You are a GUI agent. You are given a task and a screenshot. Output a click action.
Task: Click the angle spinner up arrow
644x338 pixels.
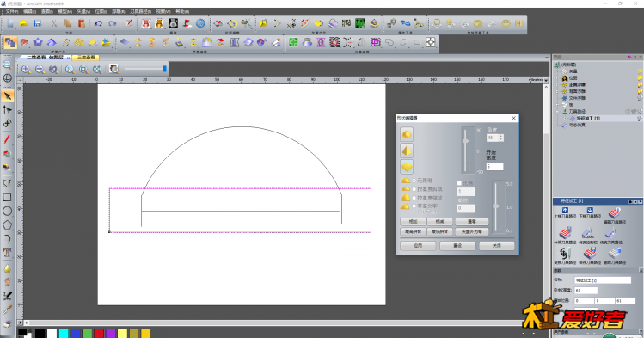pyautogui.click(x=500, y=136)
